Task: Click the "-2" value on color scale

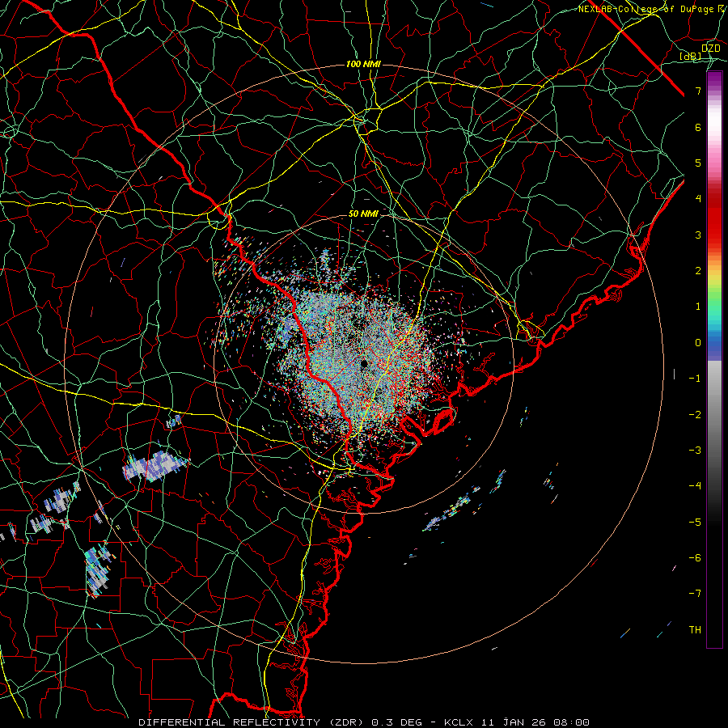Action: 695,414
